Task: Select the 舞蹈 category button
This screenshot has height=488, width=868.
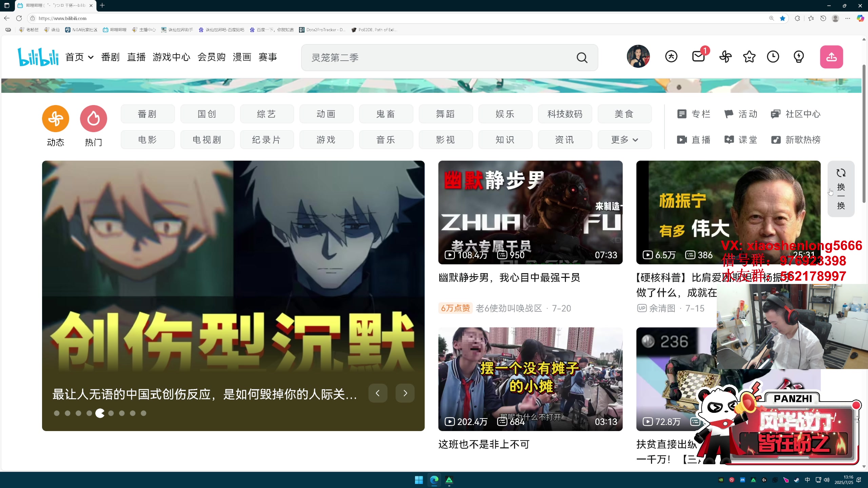Action: (446, 114)
